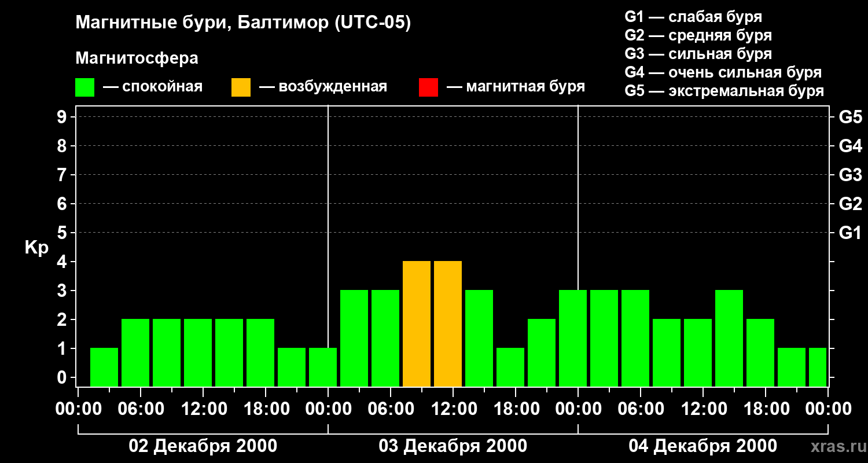Screen dimensions: 868x463
Task: Click the G1 storm level label on axis
Action: coord(850,233)
